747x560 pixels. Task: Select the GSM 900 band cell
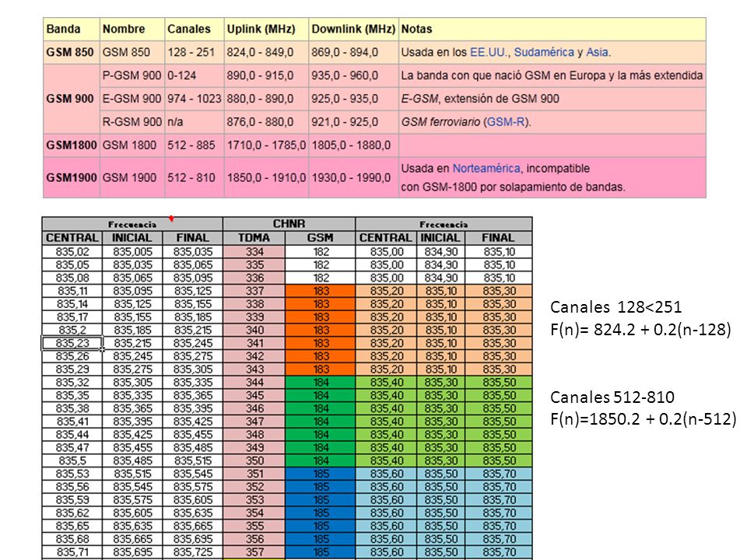72,99
